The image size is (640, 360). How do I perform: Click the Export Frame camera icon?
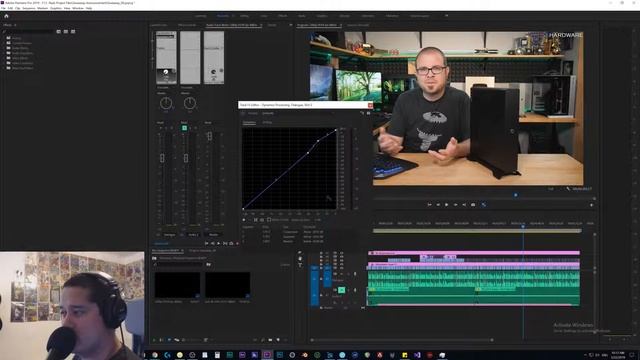pyautogui.click(x=473, y=204)
